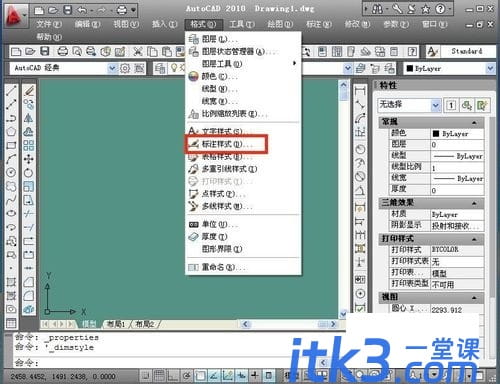Select the Rectangle draw tool

pyautogui.click(x=11, y=145)
